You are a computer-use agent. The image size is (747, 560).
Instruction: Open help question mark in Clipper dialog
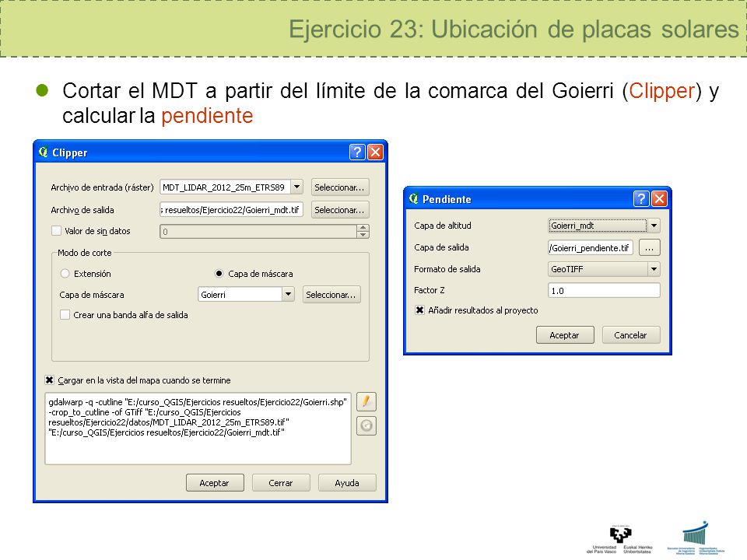coord(357,152)
